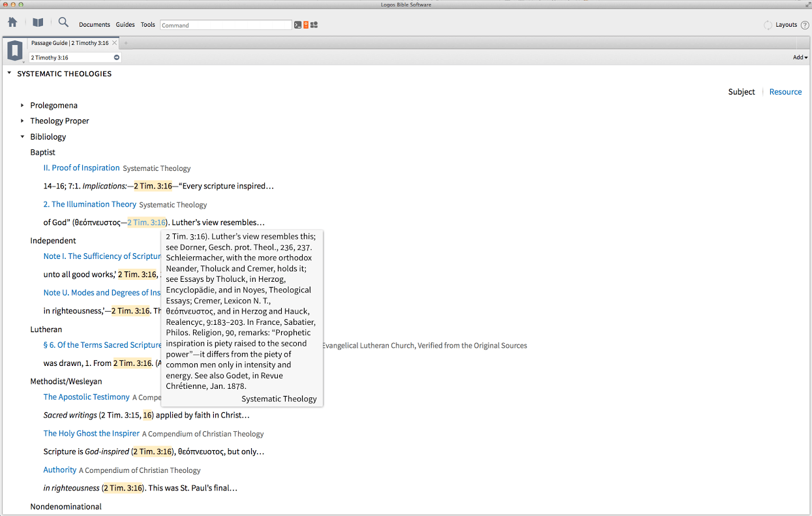The height and width of the screenshot is (516, 812).
Task: Collapse the Systematic Theologies heading
Action: [x=9, y=74]
